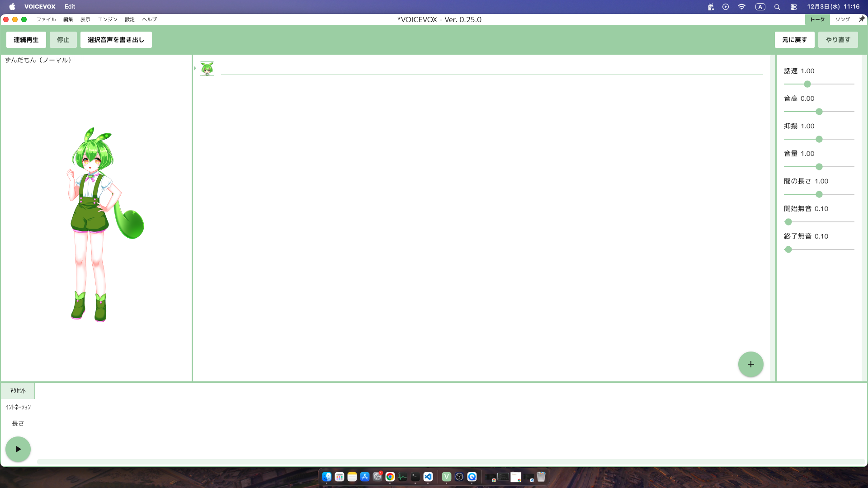Viewport: 868px width, 488px height.
Task: Click the 話速 slider handle
Action: [807, 84]
